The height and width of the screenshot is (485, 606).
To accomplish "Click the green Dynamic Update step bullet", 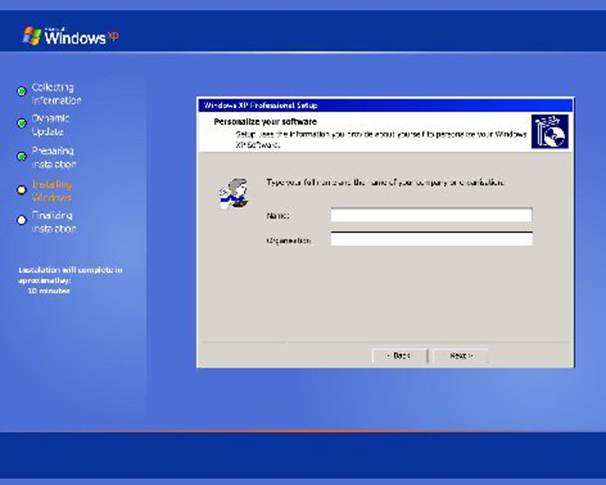I will point(22,123).
